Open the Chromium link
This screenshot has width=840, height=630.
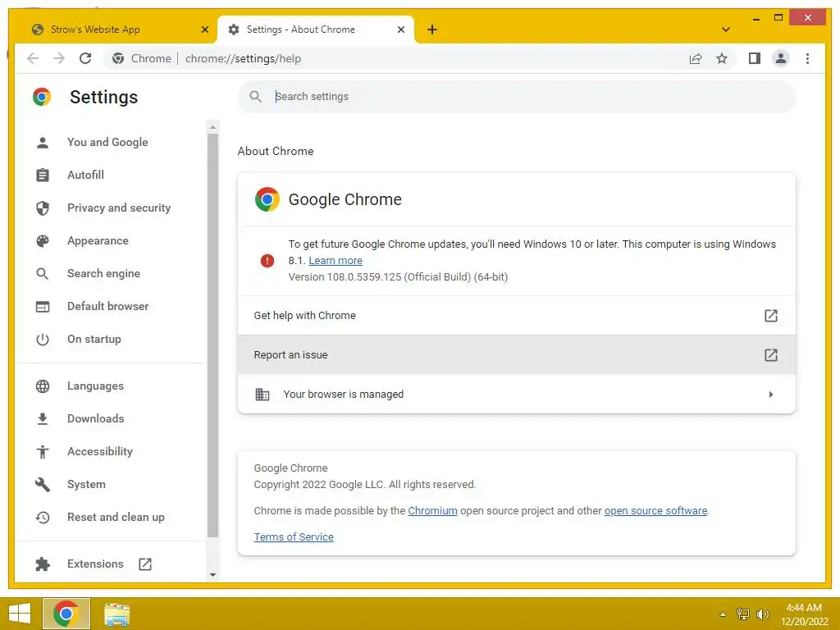click(432, 510)
